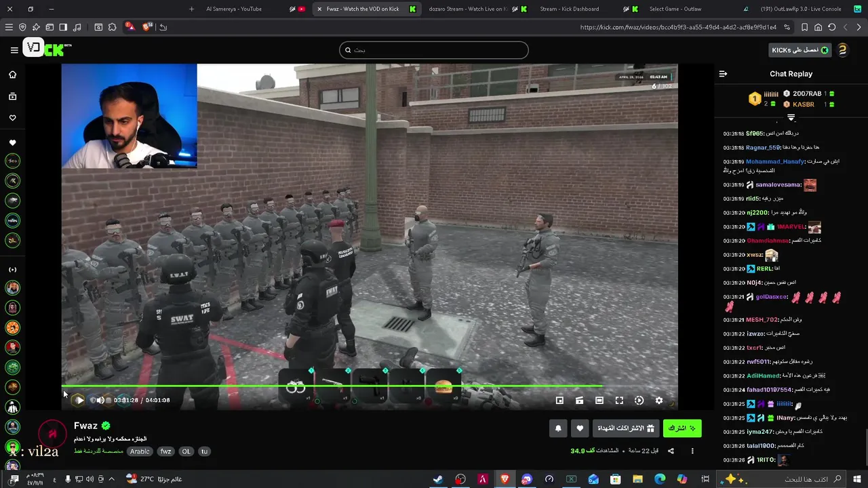Select the fwz tag

[x=165, y=451]
